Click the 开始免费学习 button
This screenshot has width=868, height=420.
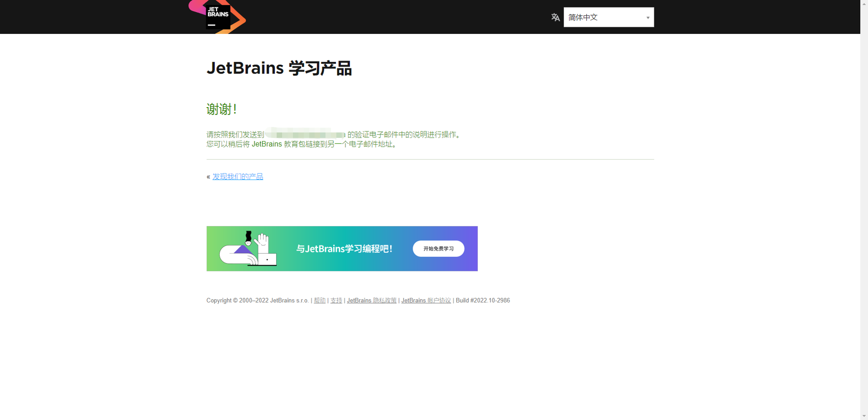438,249
